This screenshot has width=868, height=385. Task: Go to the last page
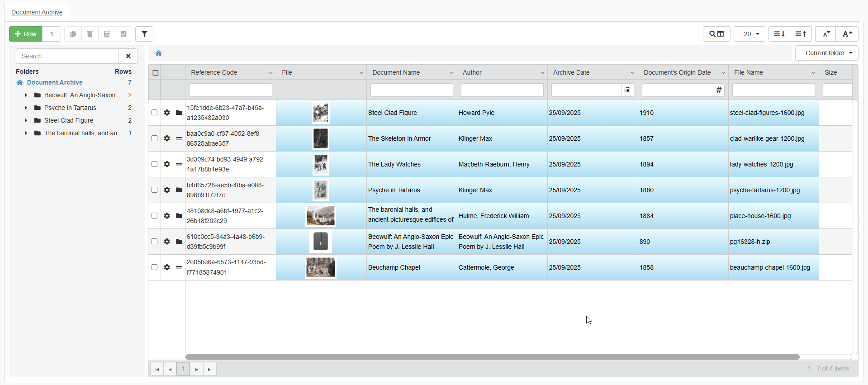tap(209, 369)
